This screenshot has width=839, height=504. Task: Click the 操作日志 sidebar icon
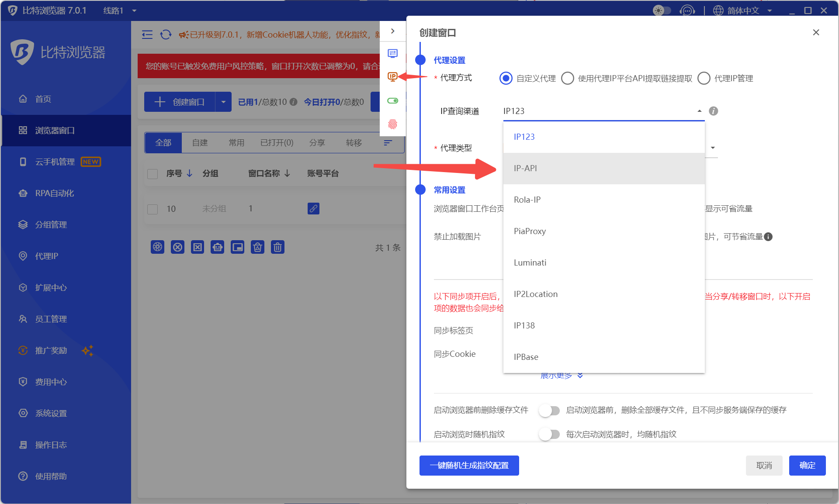23,445
